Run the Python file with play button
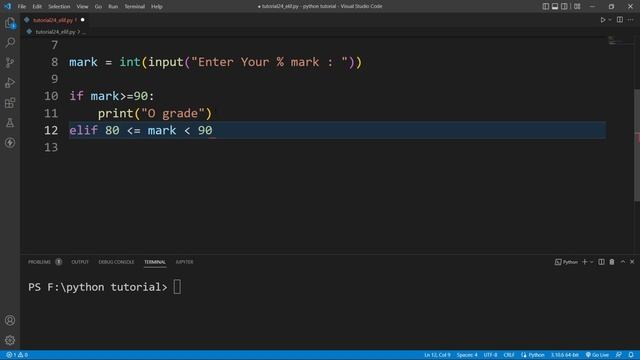 pos(602,20)
